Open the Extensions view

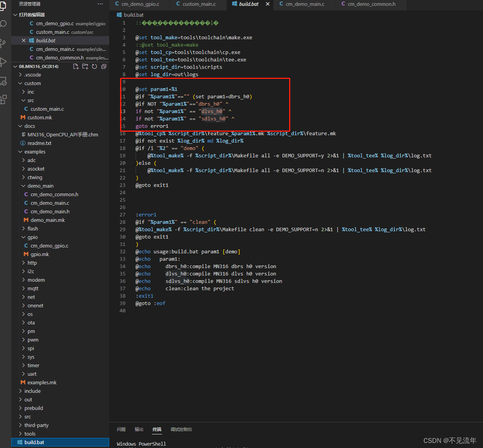click(3, 99)
